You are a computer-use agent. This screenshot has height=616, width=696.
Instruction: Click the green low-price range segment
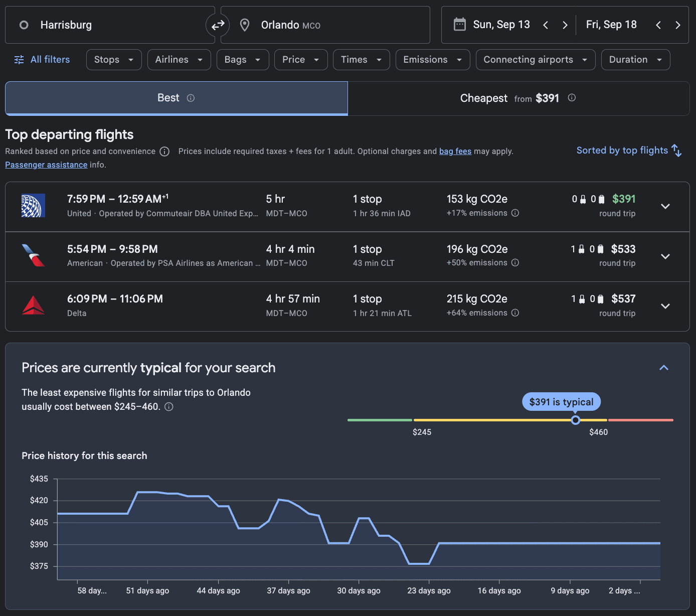pyautogui.click(x=380, y=420)
